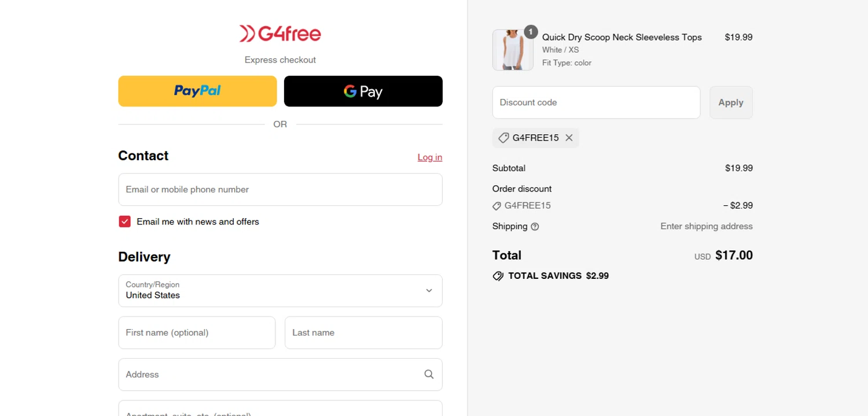868x416 pixels.
Task: Click the White / XS variant text
Action: coord(561,50)
